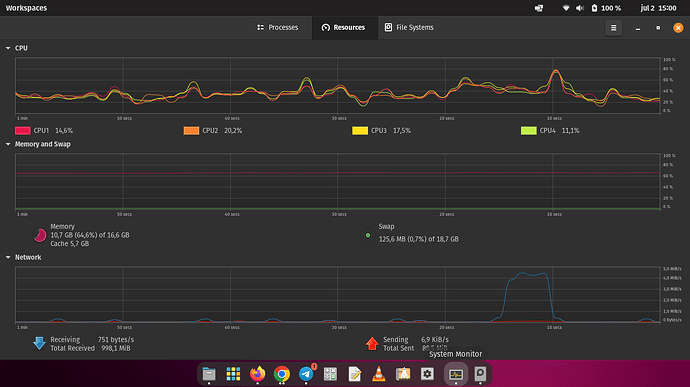The height and width of the screenshot is (387, 690).
Task: Click the Network history graph
Action: coord(338,295)
